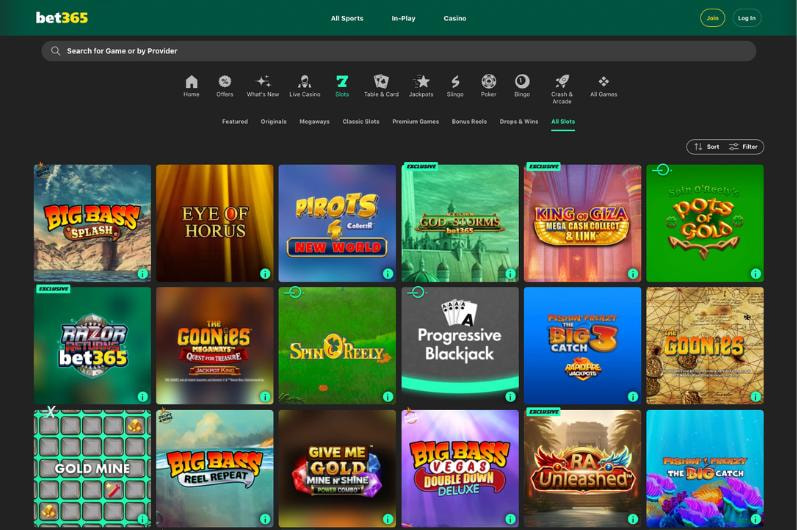This screenshot has width=797, height=530.
Task: Open the Sort options
Action: click(x=707, y=147)
